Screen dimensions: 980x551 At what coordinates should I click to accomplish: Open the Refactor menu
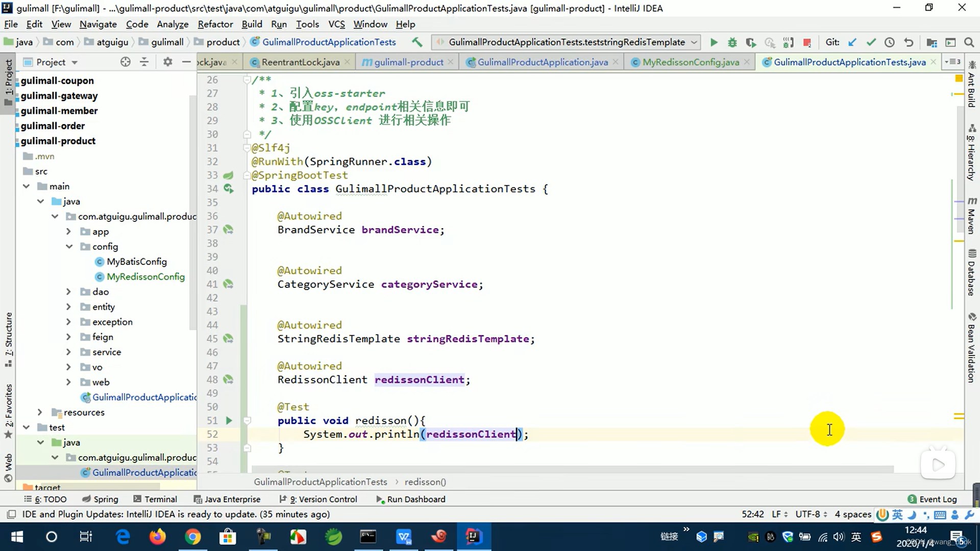[x=215, y=24]
